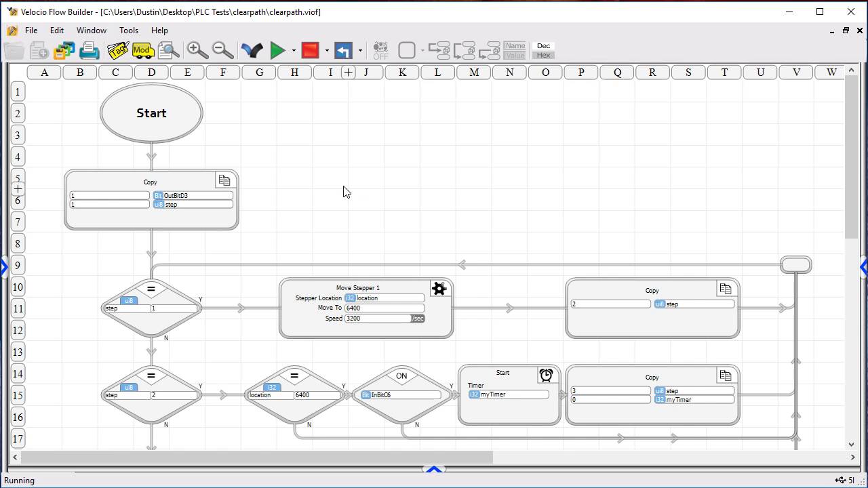Zoom out using the minus magnifier
The height and width of the screenshot is (488, 868).
pos(222,50)
